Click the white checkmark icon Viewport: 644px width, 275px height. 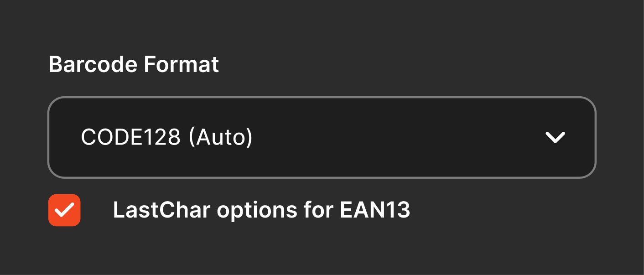[64, 210]
